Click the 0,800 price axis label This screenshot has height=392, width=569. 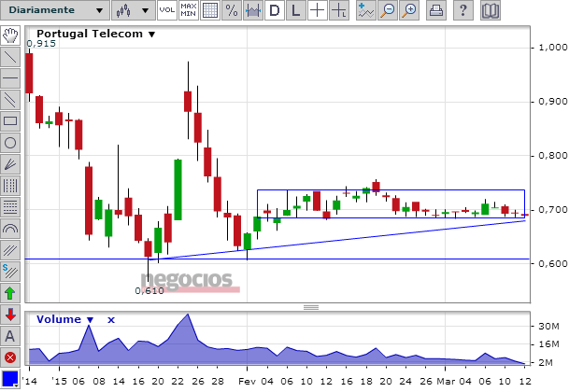coord(553,156)
